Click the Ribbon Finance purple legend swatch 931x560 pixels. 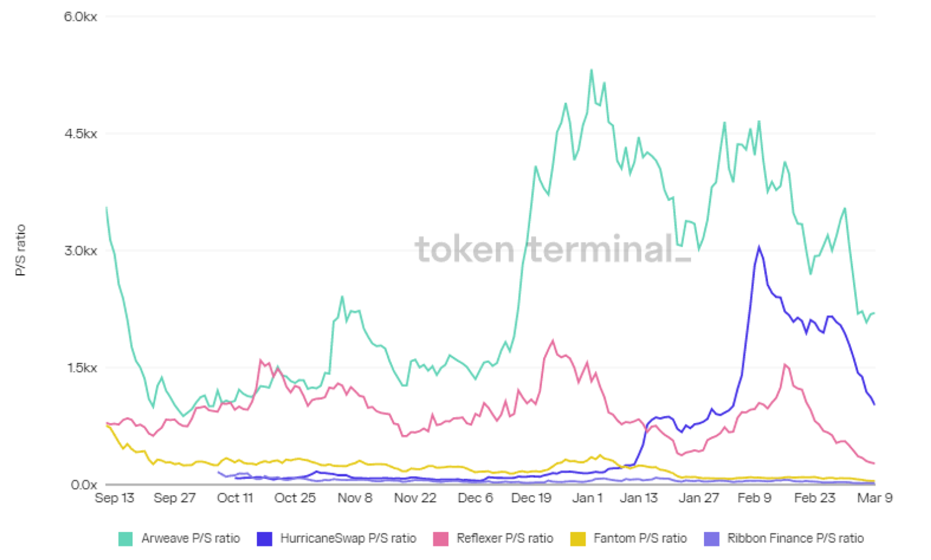tap(711, 539)
